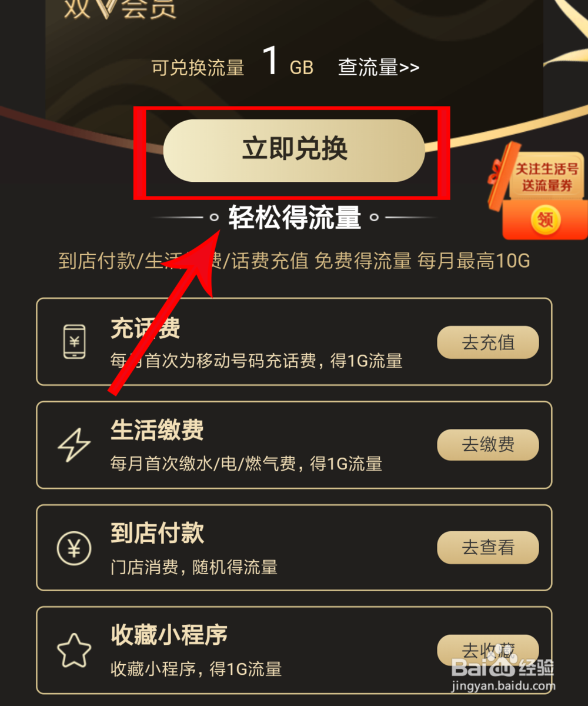The image size is (588, 706).
Task: Tap the 立即兑换 redeem button
Action: click(294, 151)
